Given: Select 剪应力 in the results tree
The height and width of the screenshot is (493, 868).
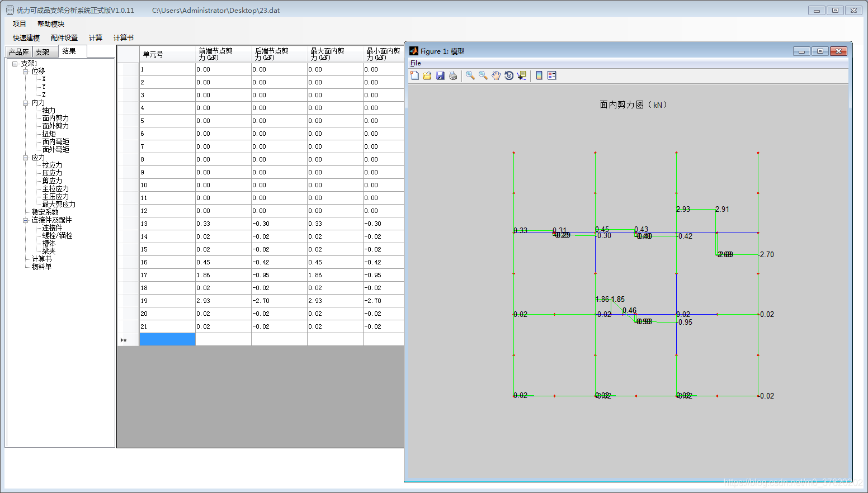Looking at the screenshot, I should click(x=52, y=181).
